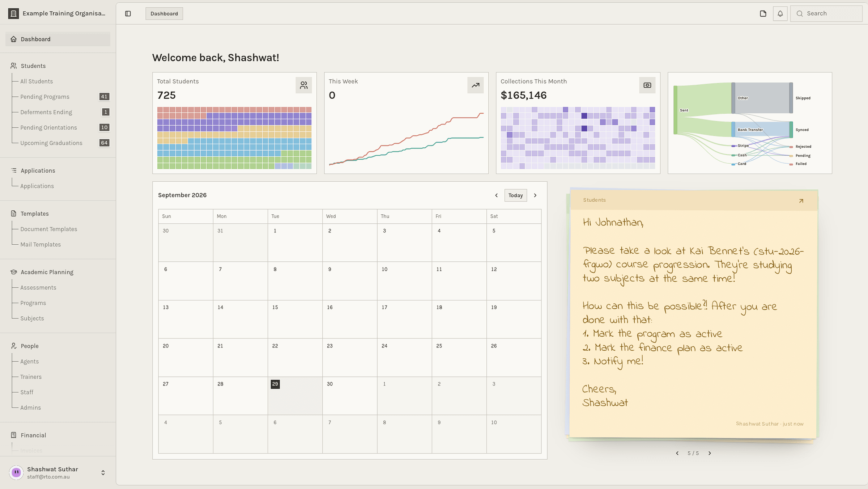Click the Collections This Month cash icon
Image resolution: width=868 pixels, height=489 pixels.
(x=647, y=85)
